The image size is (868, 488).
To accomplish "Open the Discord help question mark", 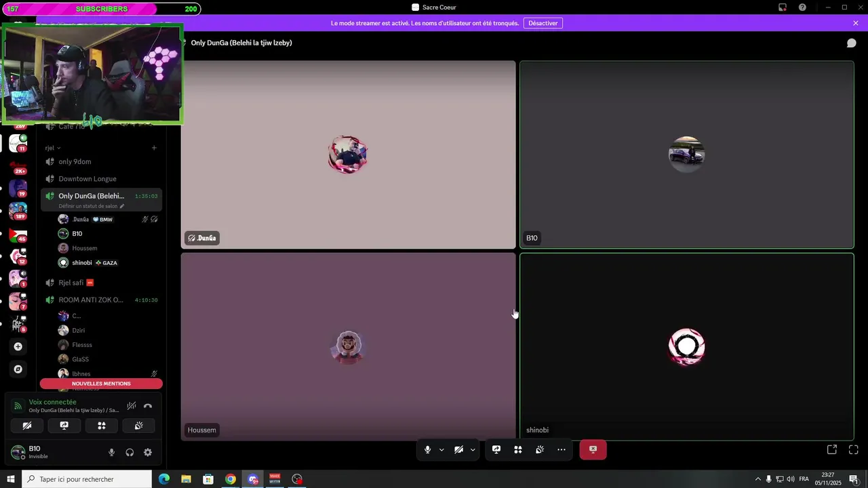I will click(803, 7).
